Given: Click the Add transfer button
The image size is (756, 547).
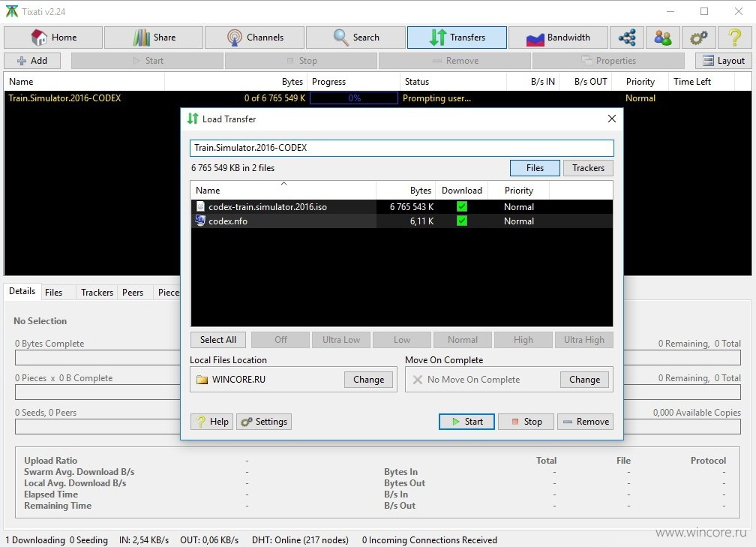Looking at the screenshot, I should (32, 60).
